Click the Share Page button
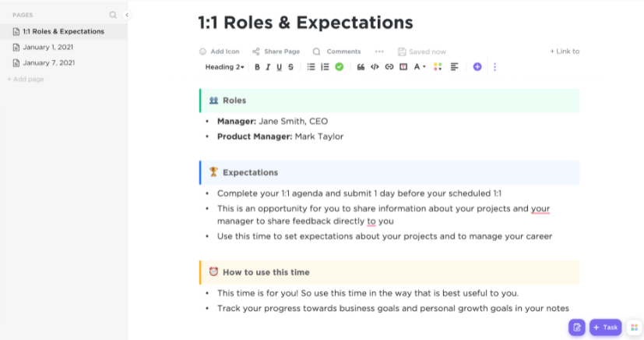This screenshot has height=340, width=644. point(276,51)
